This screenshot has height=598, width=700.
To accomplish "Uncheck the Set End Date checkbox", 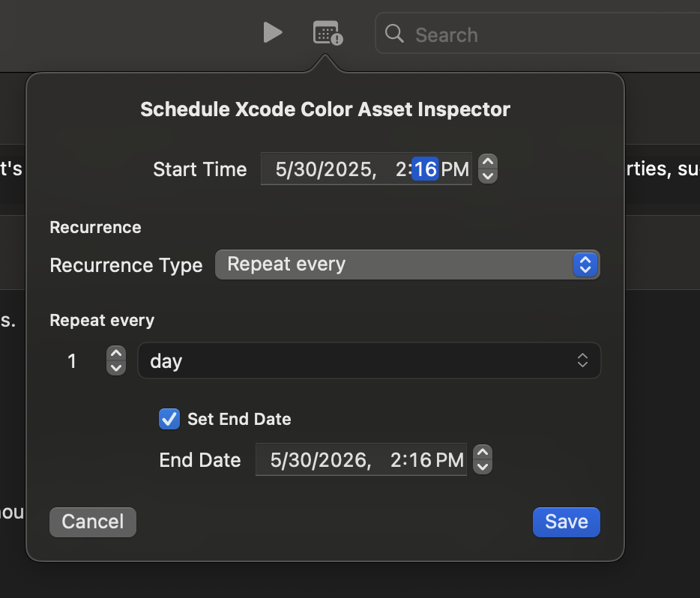I will (169, 419).
